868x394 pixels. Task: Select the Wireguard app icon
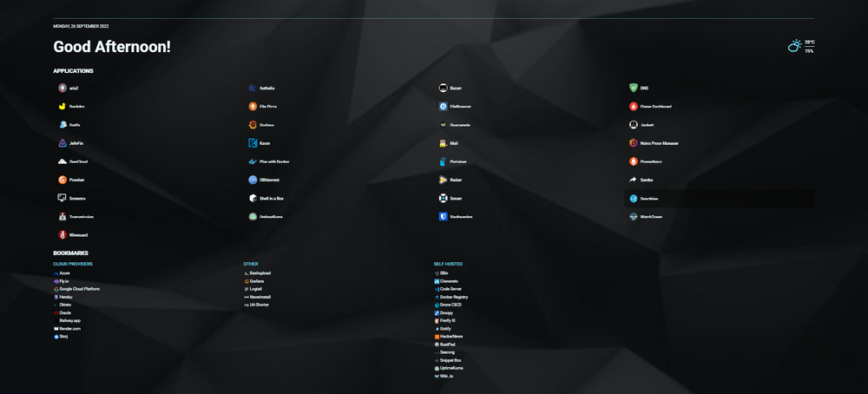click(x=62, y=235)
